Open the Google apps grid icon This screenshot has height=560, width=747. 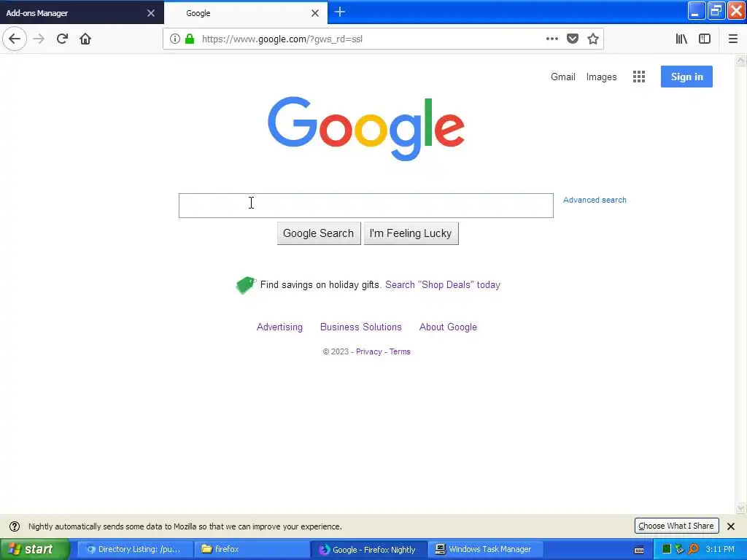pyautogui.click(x=639, y=77)
